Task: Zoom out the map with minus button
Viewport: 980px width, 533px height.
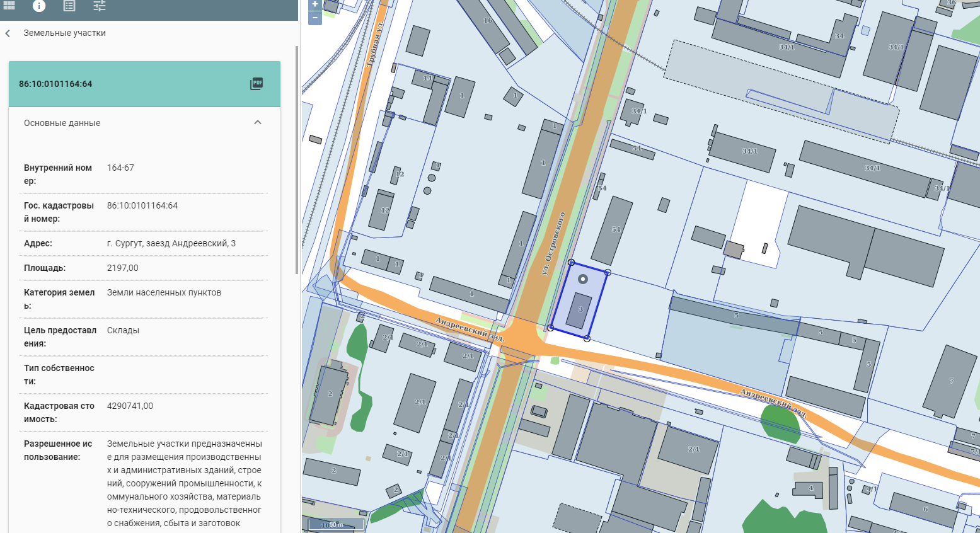Action: [x=315, y=18]
